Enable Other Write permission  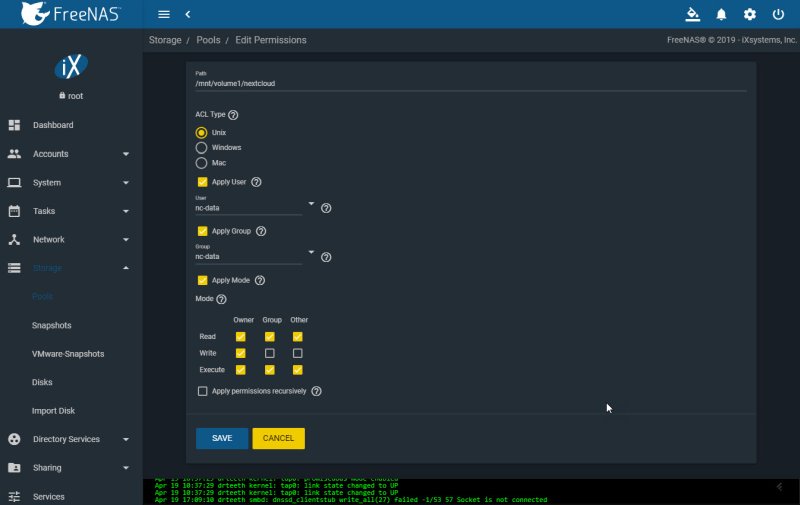pos(297,353)
